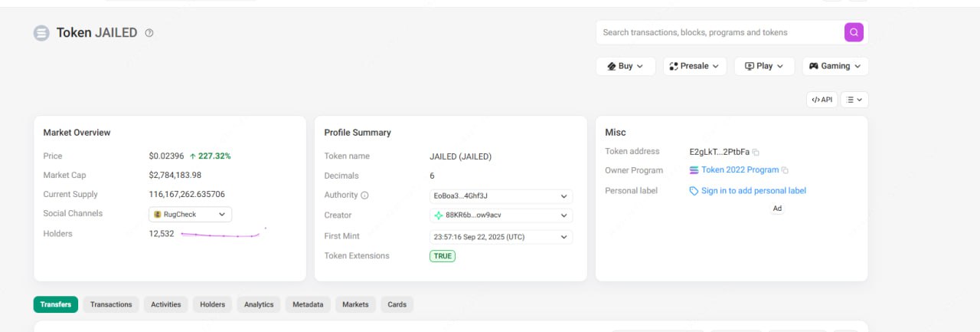This screenshot has width=980, height=332.
Task: Switch to the Analytics tab
Action: tap(259, 304)
